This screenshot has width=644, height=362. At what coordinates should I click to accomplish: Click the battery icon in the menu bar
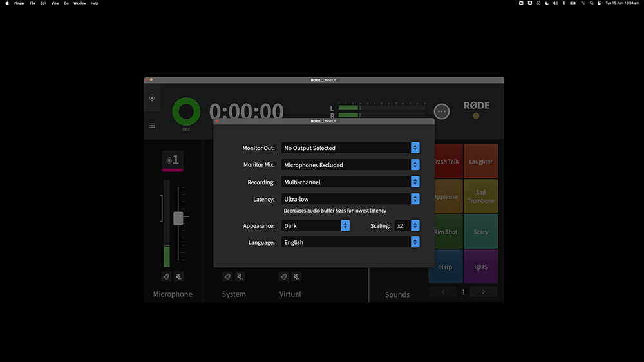pyautogui.click(x=573, y=3)
